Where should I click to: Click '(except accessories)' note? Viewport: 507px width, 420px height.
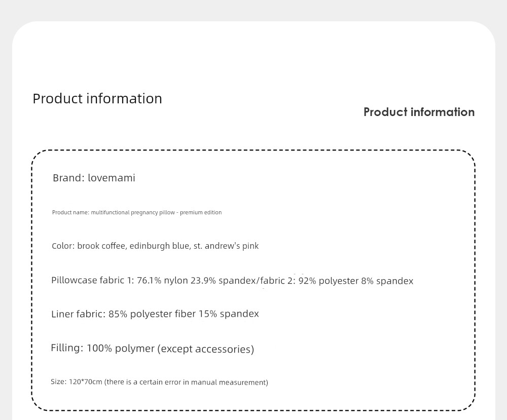pyautogui.click(x=206, y=349)
